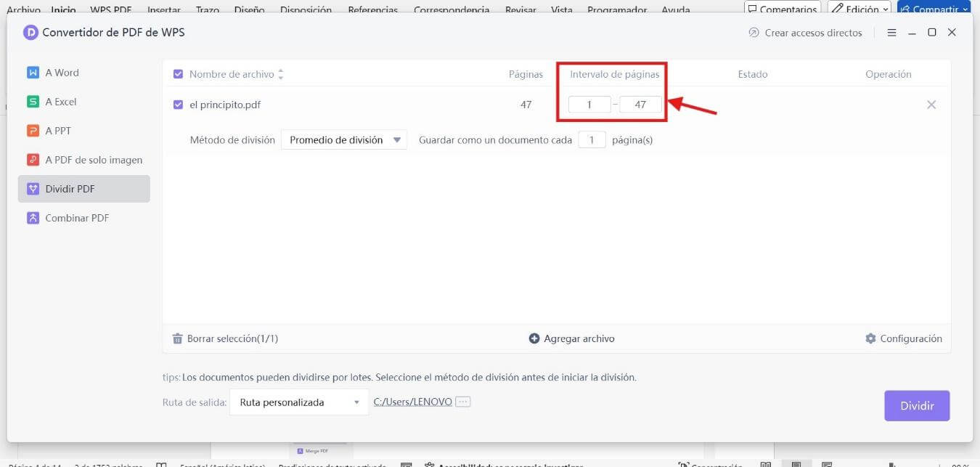Click the Borrar selección trash icon

tap(176, 338)
